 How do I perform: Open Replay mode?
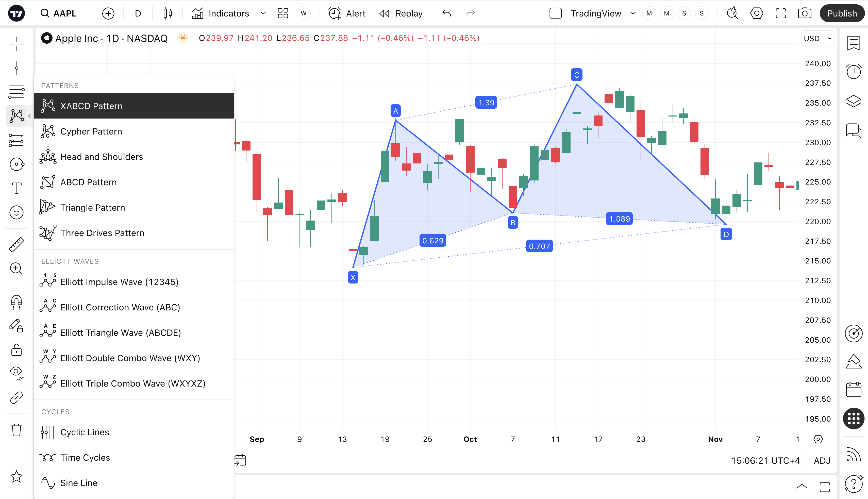401,13
